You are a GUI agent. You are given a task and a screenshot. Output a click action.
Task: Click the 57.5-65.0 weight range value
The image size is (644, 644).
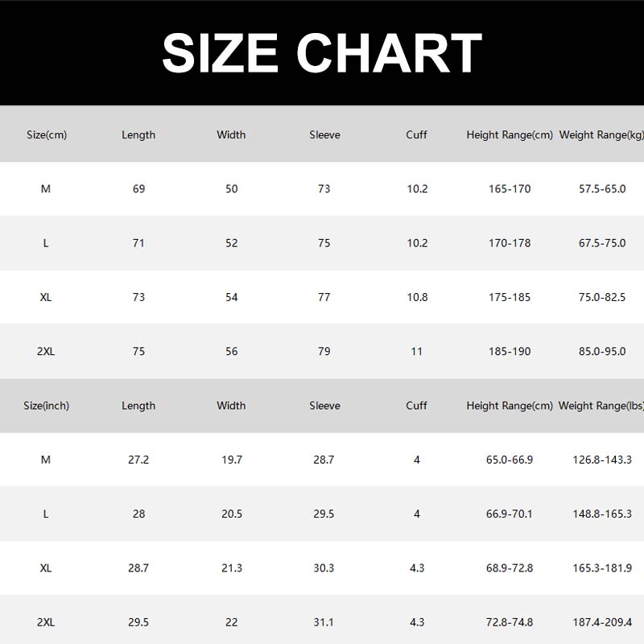(601, 189)
